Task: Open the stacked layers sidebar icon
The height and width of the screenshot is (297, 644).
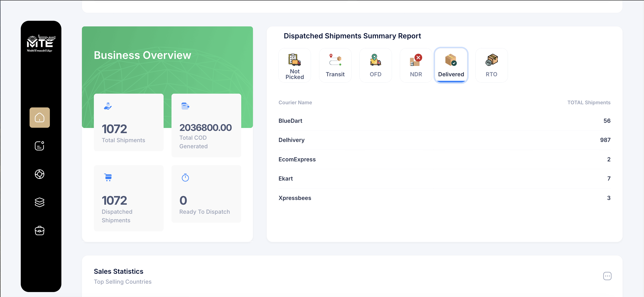Action: pyautogui.click(x=39, y=202)
